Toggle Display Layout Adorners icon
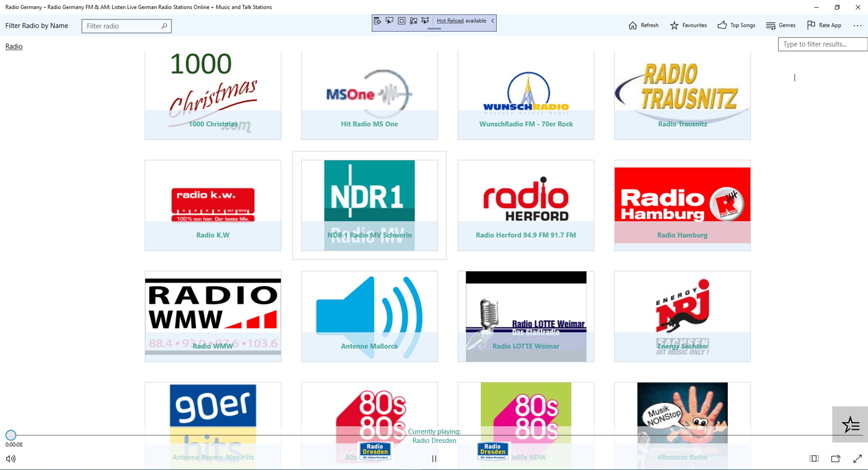This screenshot has height=470, width=868. (401, 21)
